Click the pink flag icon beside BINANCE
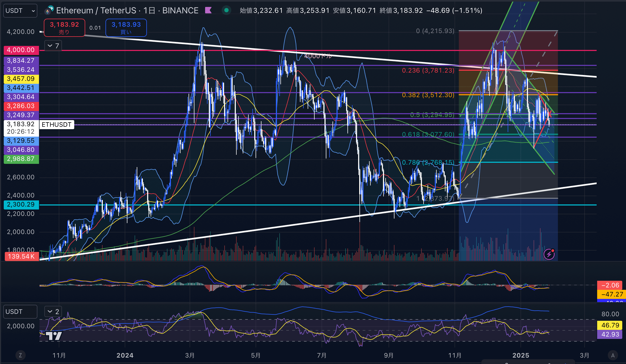Viewport: 626px width, 364px height. point(208,10)
